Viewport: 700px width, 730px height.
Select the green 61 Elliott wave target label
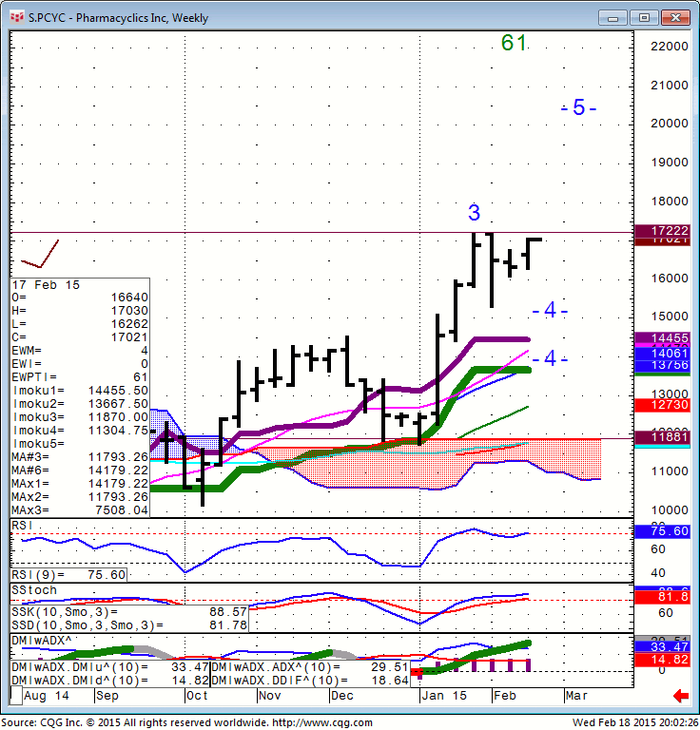[x=514, y=43]
